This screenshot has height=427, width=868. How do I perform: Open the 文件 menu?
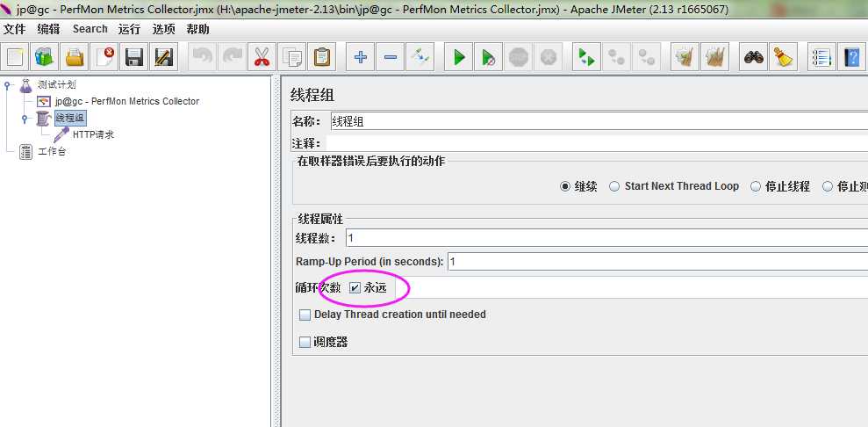[14, 29]
